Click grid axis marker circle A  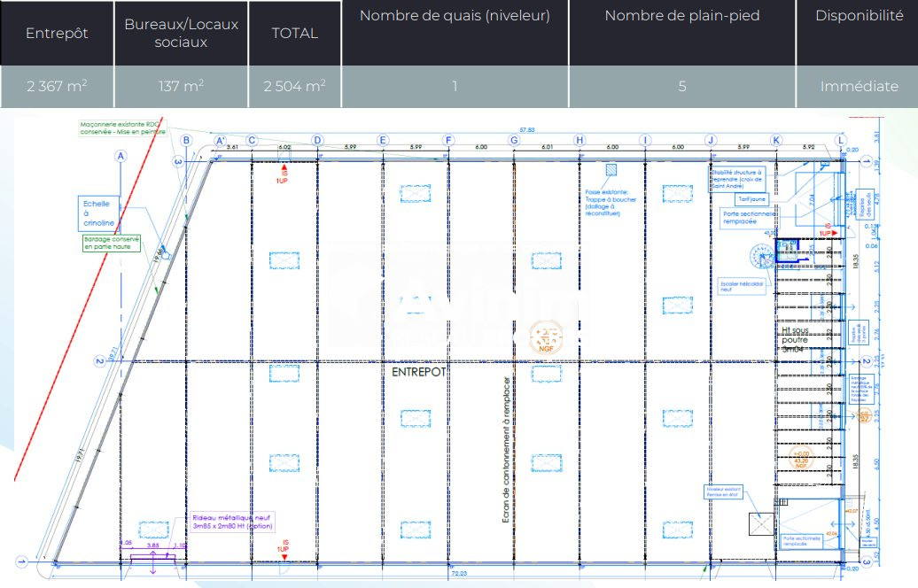click(121, 156)
